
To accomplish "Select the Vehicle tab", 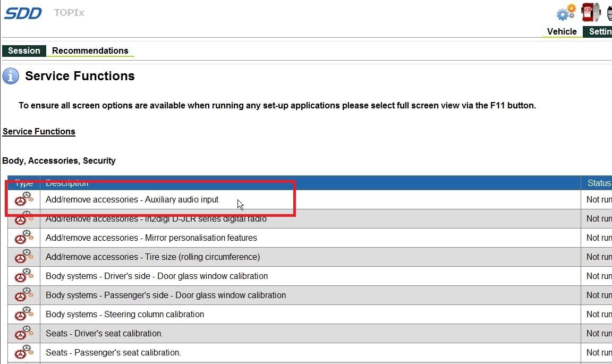I will (562, 31).
